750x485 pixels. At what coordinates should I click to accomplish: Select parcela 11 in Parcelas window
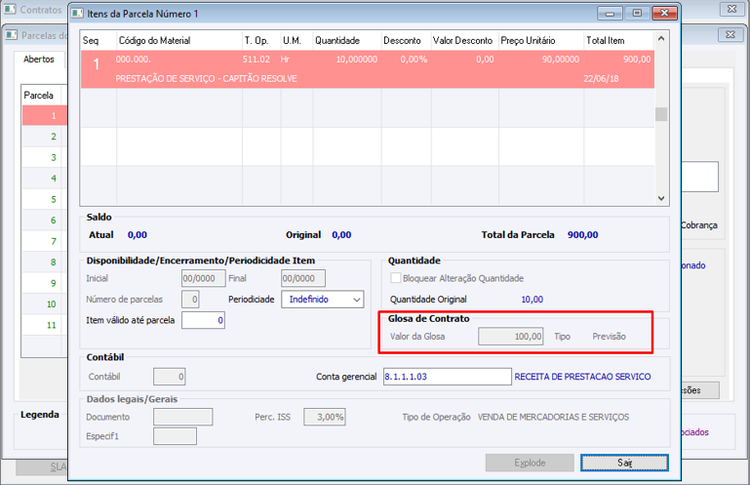44,325
